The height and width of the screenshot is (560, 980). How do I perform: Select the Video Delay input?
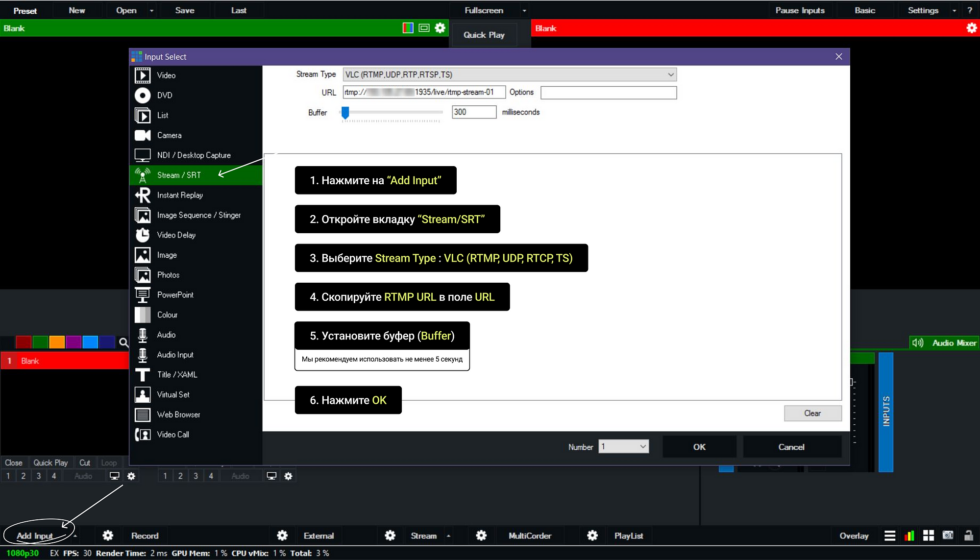click(x=196, y=235)
